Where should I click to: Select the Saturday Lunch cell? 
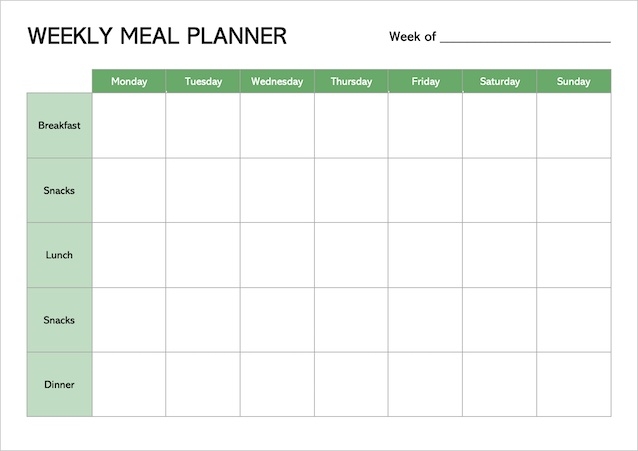pos(499,255)
